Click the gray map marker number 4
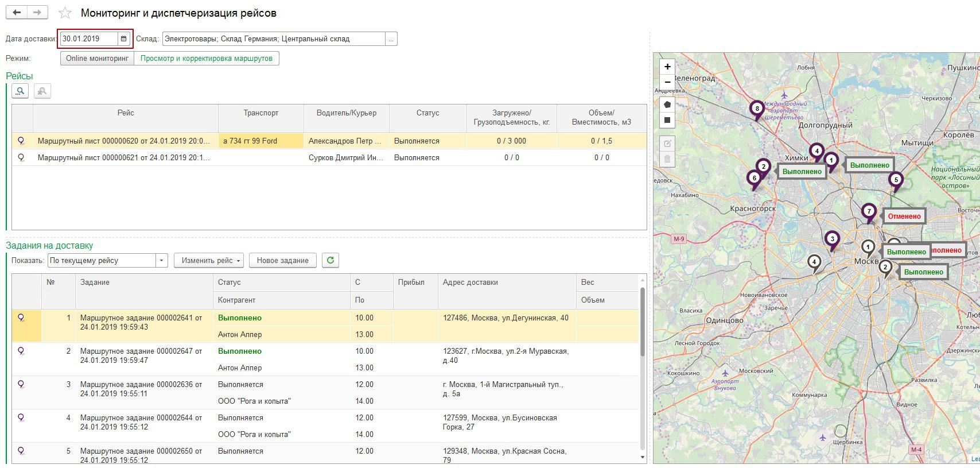This screenshot has height=468, width=980. [x=814, y=264]
